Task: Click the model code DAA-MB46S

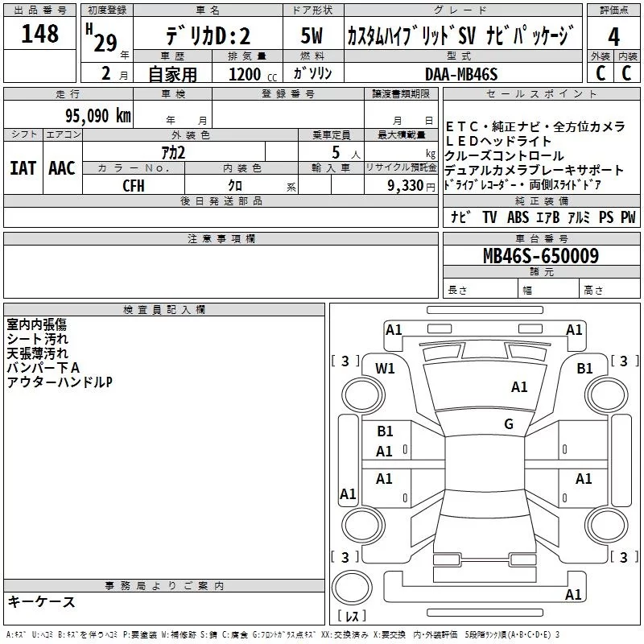Action: [461, 74]
